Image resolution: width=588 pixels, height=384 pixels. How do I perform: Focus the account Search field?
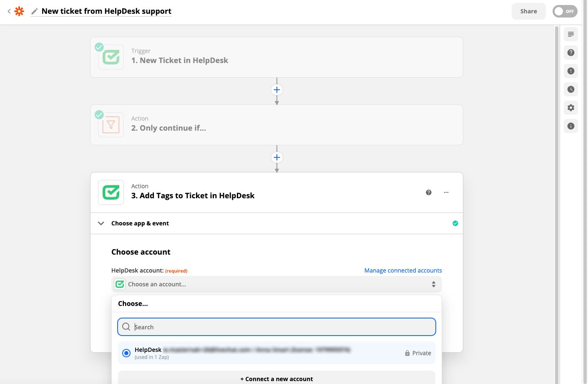pyautogui.click(x=276, y=327)
